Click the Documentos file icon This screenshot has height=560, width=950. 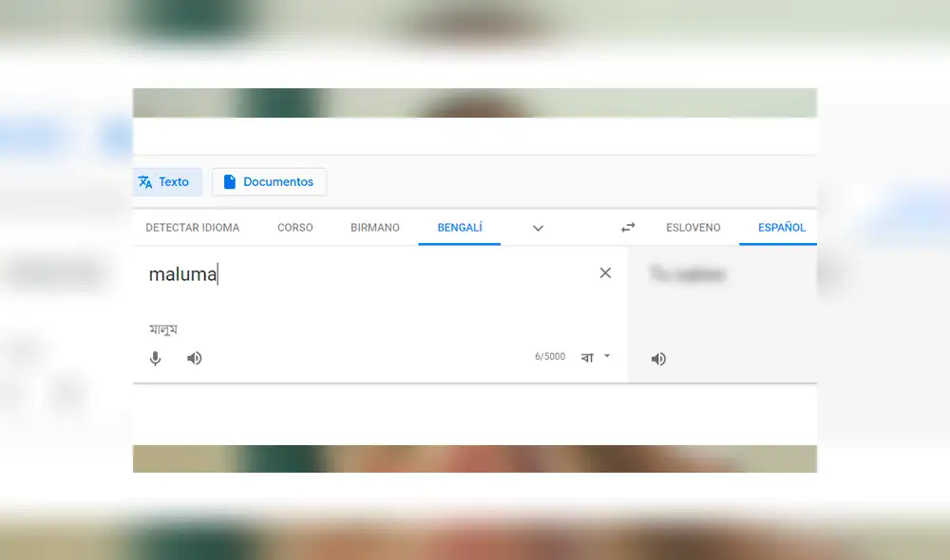click(x=230, y=181)
